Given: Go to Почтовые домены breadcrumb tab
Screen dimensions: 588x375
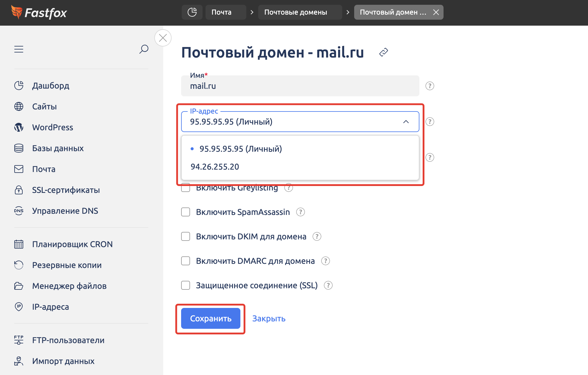Looking at the screenshot, I should click(295, 12).
